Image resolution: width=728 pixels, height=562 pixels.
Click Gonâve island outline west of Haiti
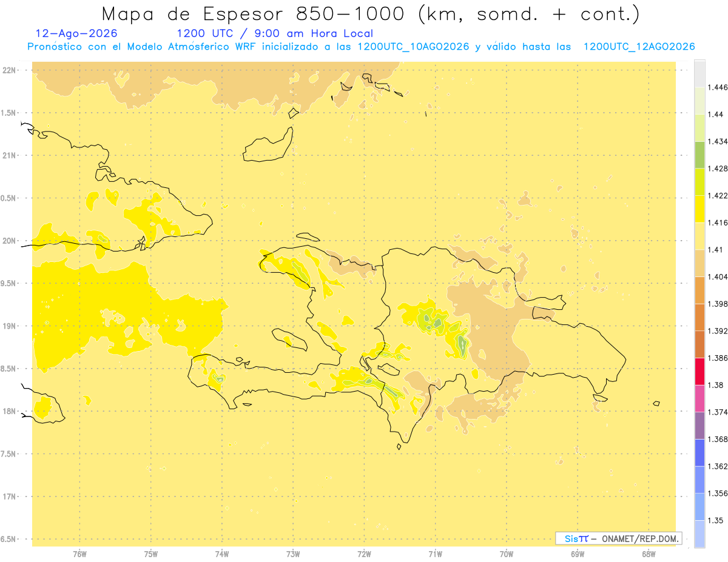tap(290, 339)
